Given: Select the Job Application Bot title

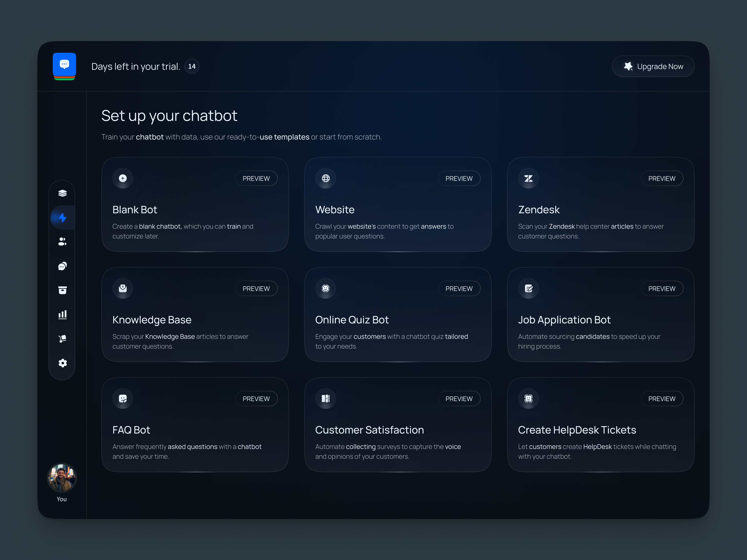Looking at the screenshot, I should point(564,320).
